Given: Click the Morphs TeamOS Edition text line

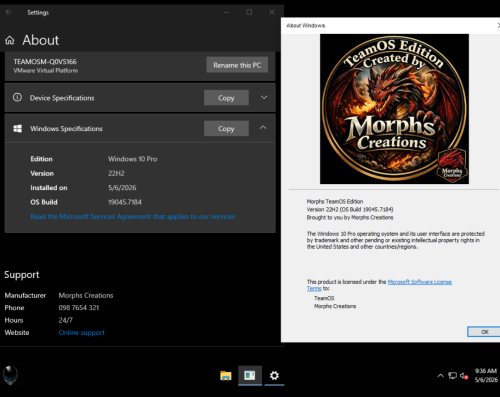Looking at the screenshot, I should tap(335, 201).
